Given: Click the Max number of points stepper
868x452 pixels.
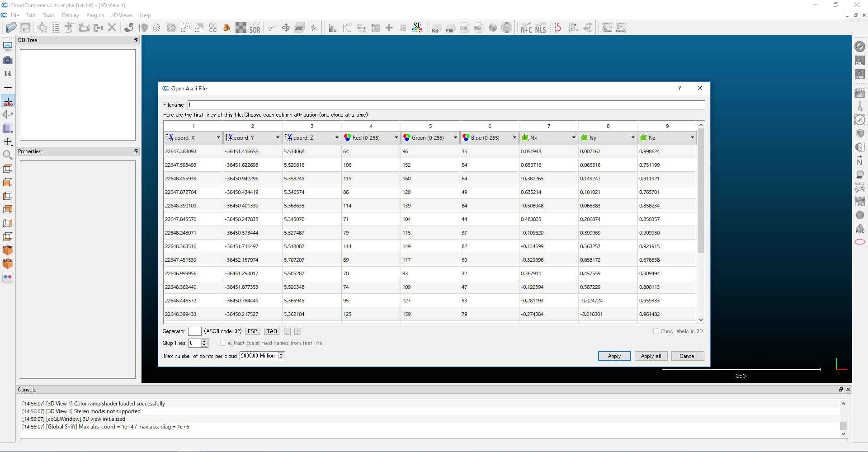Looking at the screenshot, I should coord(281,356).
